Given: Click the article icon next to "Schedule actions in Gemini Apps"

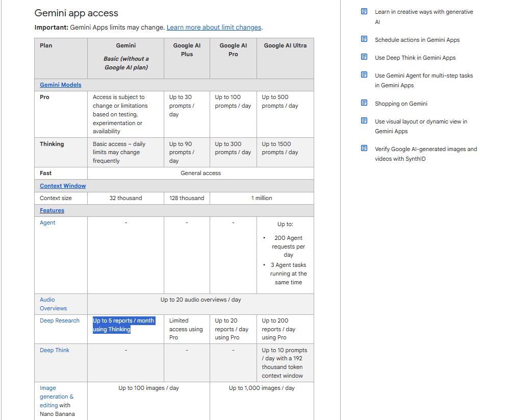Looking at the screenshot, I should coord(364,39).
